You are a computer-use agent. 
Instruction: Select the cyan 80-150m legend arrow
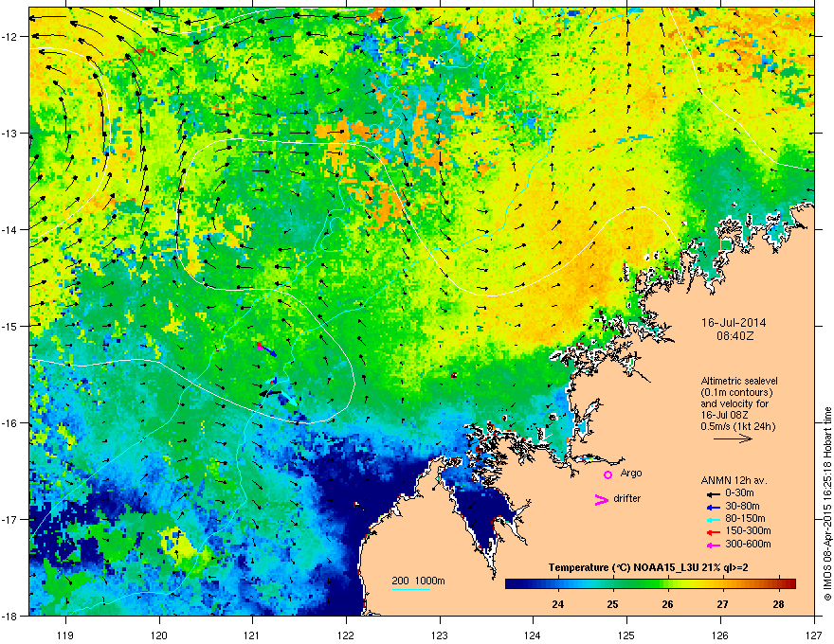click(x=713, y=519)
